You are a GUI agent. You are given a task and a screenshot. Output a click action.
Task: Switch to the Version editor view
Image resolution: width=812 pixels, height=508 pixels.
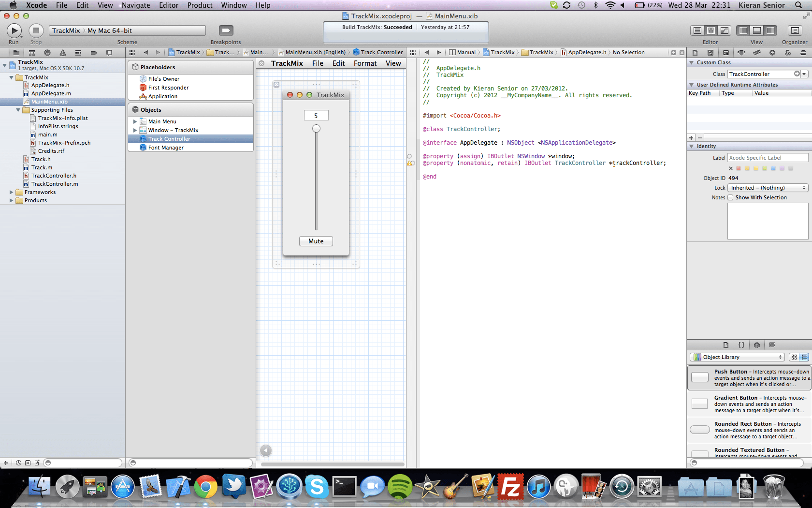[x=725, y=30]
